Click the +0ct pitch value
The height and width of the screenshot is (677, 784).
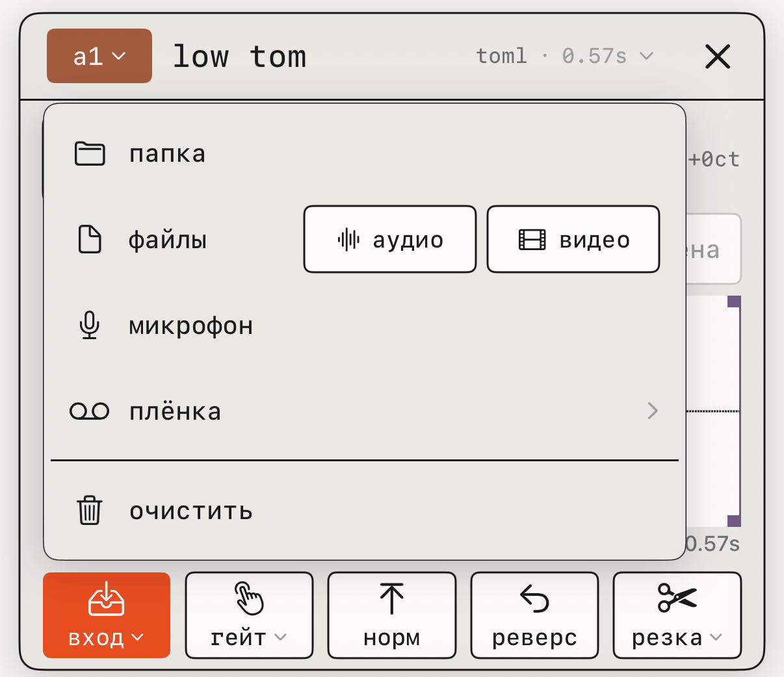coord(714,160)
